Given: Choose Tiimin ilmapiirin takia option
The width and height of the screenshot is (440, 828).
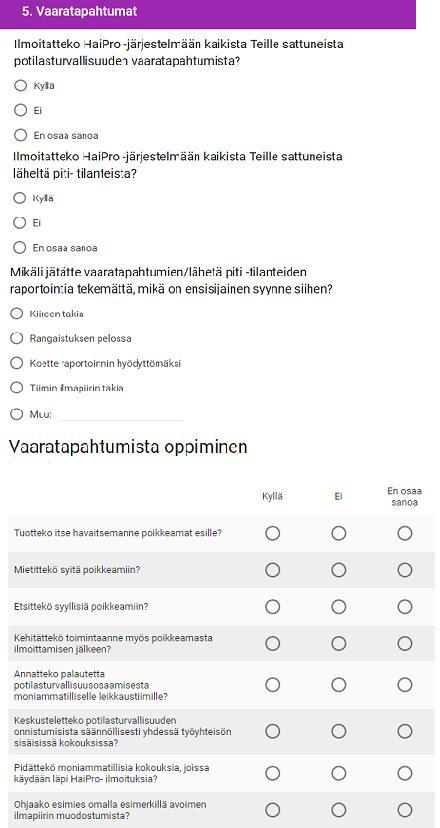Looking at the screenshot, I should [17, 388].
